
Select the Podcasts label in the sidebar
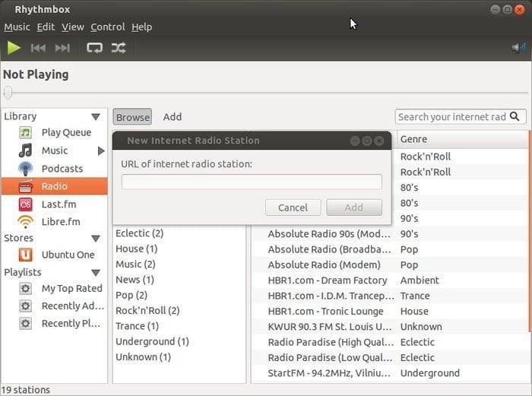[62, 169]
